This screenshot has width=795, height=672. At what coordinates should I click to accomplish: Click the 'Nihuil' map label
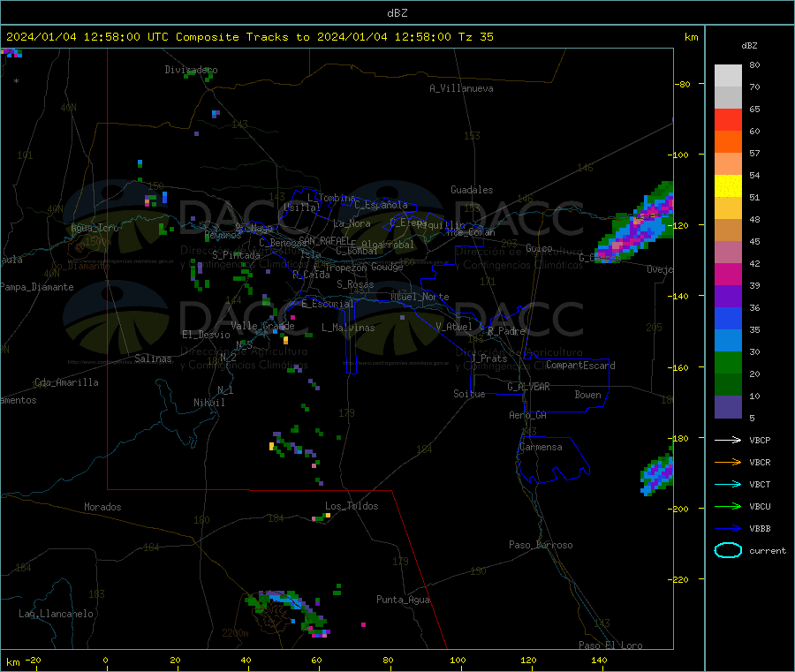click(208, 403)
